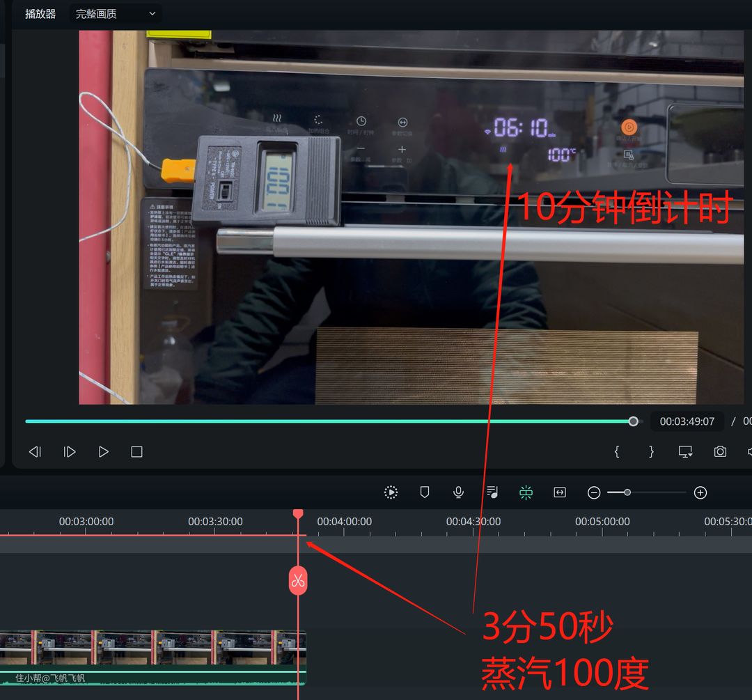Open the audio mixer music icon
The image size is (752, 700).
tap(492, 492)
